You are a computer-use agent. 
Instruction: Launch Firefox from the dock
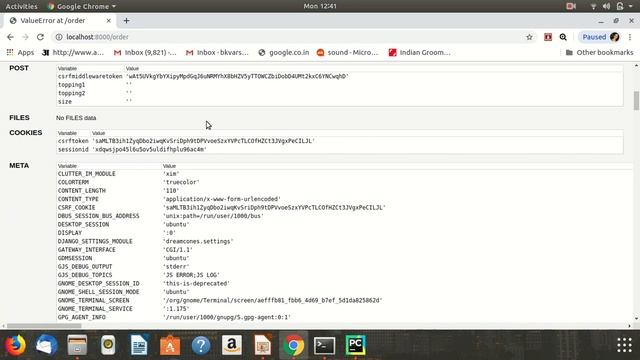pyautogui.click(x=16, y=345)
